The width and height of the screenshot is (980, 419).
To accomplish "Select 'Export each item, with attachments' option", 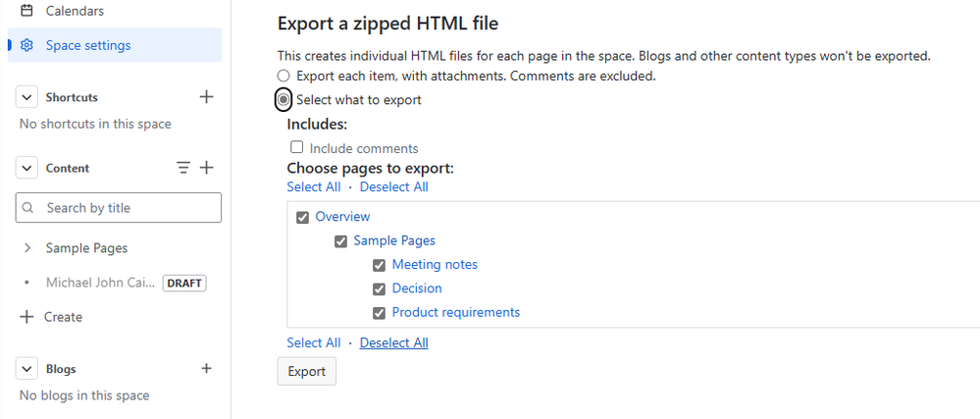I will 284,77.
